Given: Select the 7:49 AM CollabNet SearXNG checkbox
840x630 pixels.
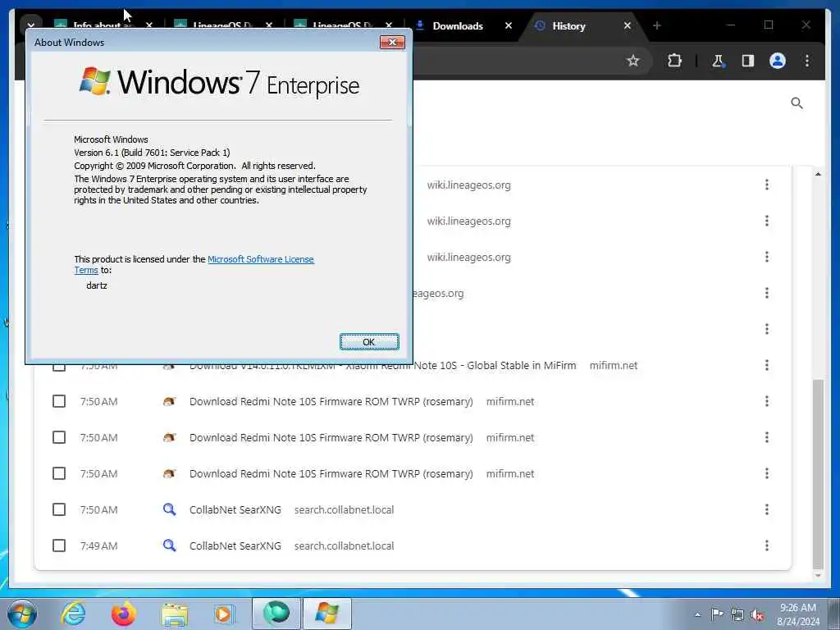Looking at the screenshot, I should (59, 546).
